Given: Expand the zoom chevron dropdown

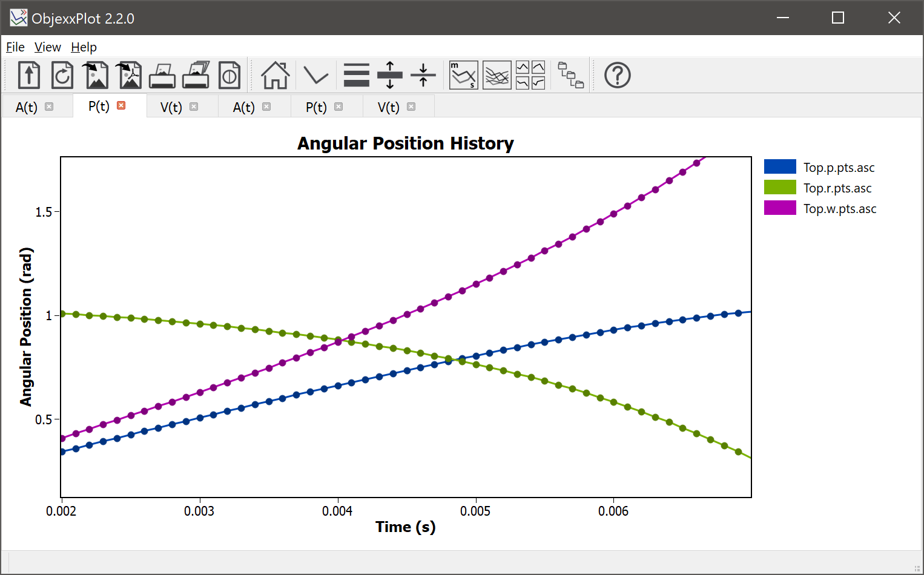Looking at the screenshot, I should coord(315,74).
